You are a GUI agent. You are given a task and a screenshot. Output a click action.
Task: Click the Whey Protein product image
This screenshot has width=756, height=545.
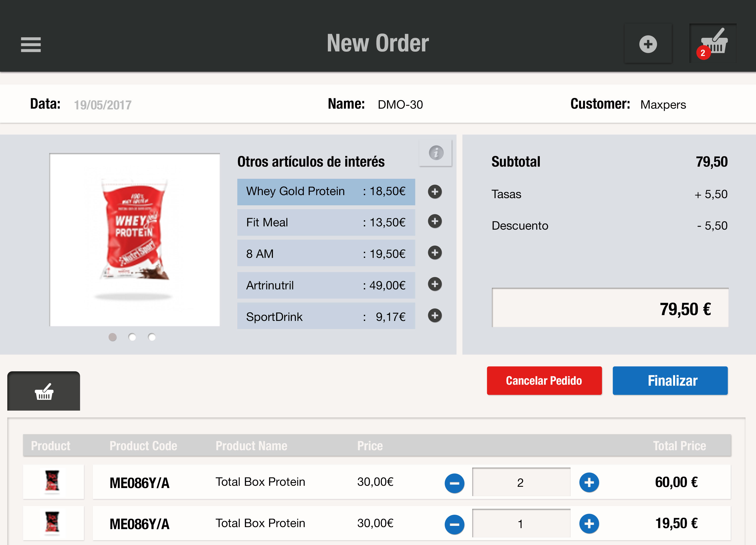[135, 239]
